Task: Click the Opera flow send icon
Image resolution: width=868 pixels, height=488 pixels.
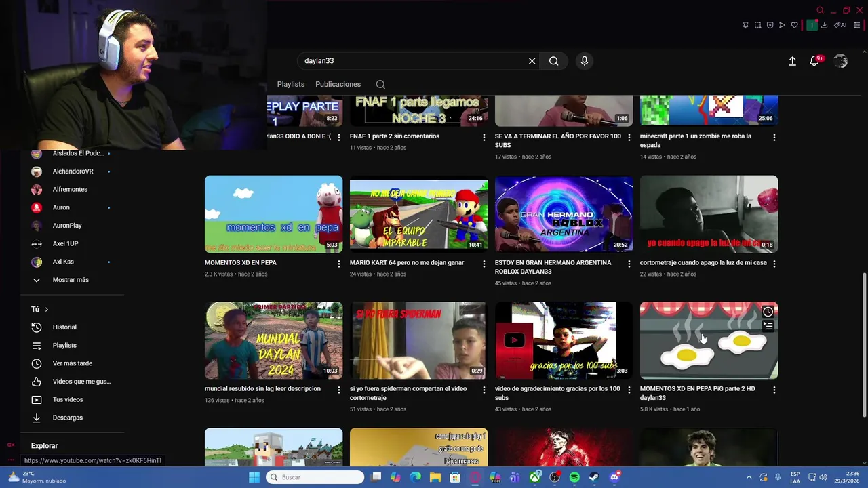Action: click(x=782, y=25)
